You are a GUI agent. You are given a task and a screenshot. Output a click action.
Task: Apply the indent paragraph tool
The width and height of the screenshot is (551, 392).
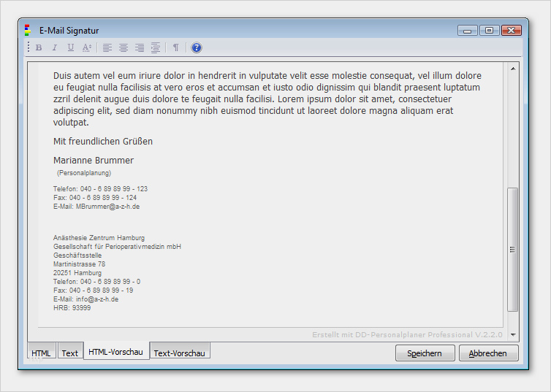[156, 47]
